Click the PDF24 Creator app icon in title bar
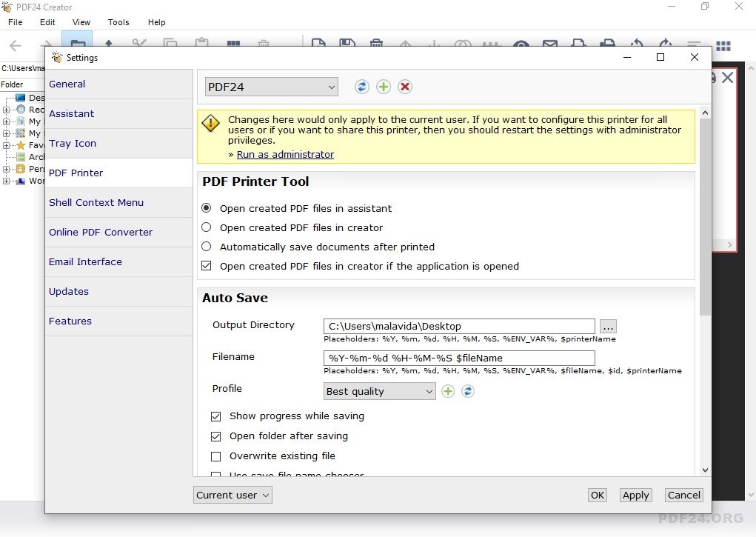756x537 pixels. pyautogui.click(x=7, y=7)
